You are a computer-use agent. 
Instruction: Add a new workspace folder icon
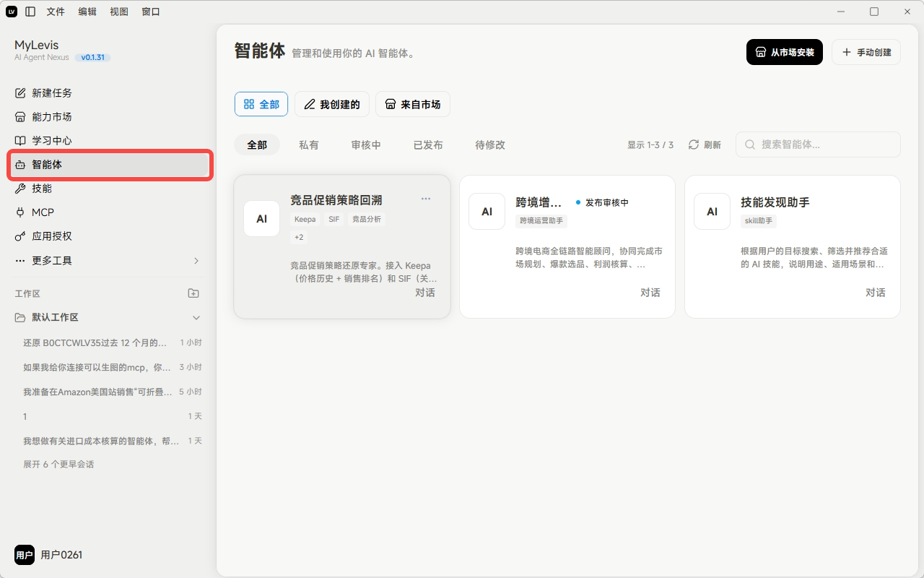193,293
